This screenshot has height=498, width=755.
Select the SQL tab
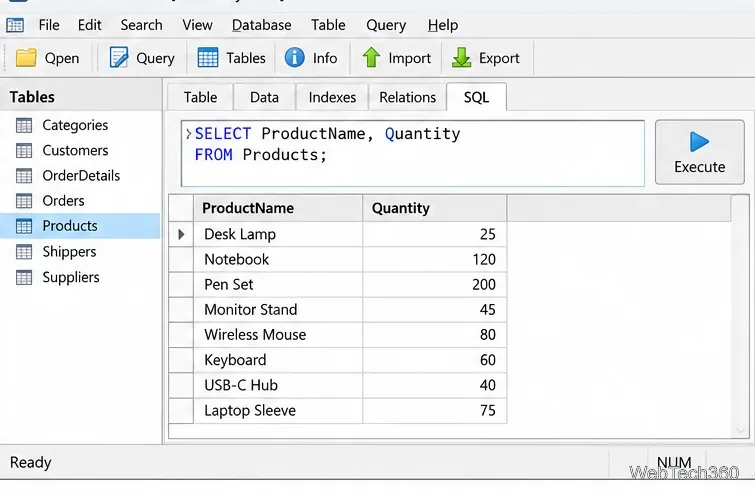pos(476,97)
